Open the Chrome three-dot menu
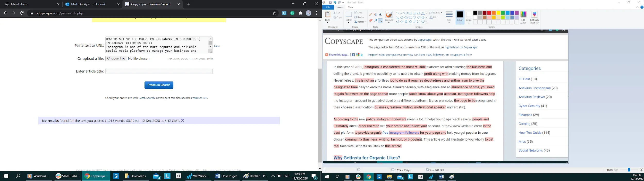This screenshot has height=181, width=644. coord(317,13)
